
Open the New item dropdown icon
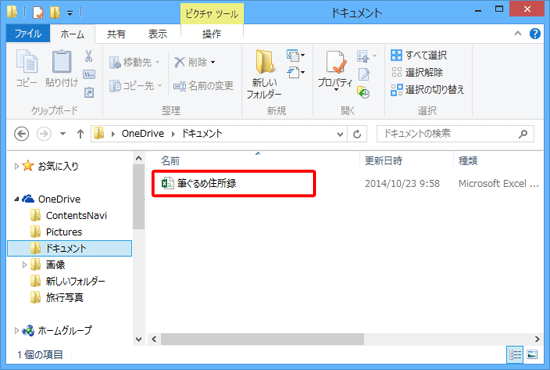[x=295, y=55]
